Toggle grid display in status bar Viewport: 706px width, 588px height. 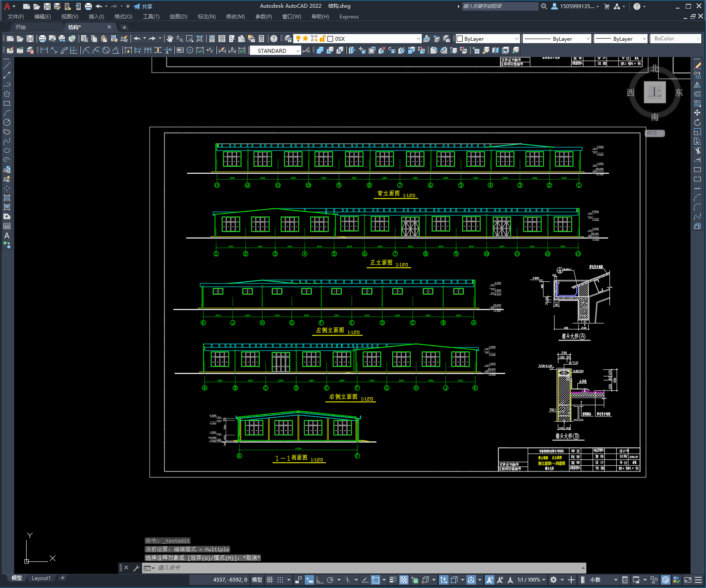click(270, 580)
